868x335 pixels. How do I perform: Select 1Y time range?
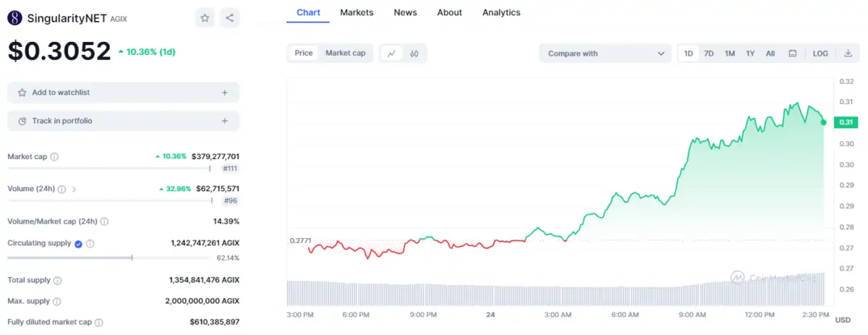pyautogui.click(x=751, y=54)
